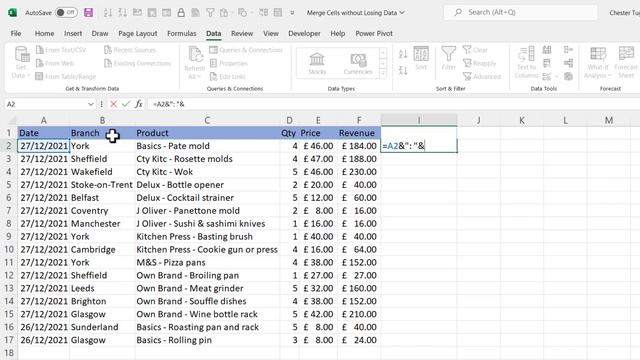This screenshot has height=360, width=640.
Task: Switch to the Insert tab
Action: (x=73, y=33)
